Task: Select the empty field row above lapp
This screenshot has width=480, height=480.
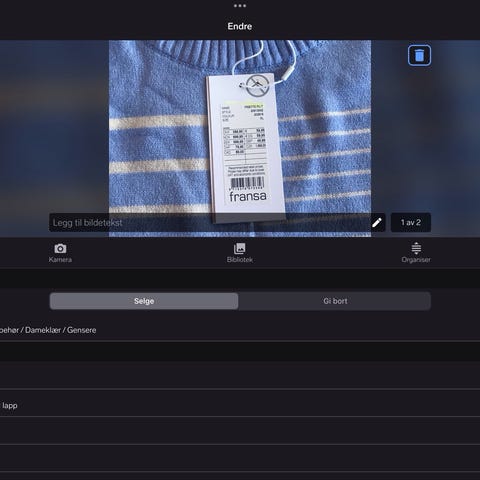Action: click(240, 375)
